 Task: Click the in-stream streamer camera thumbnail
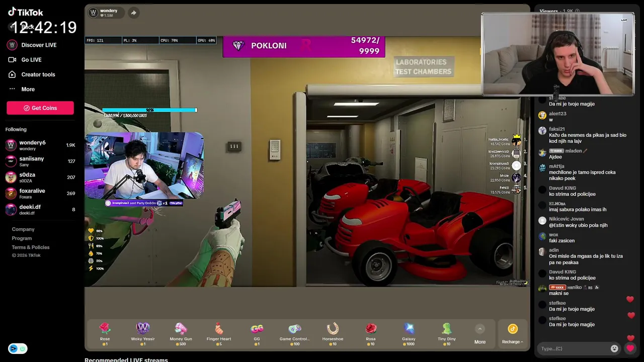tap(144, 165)
